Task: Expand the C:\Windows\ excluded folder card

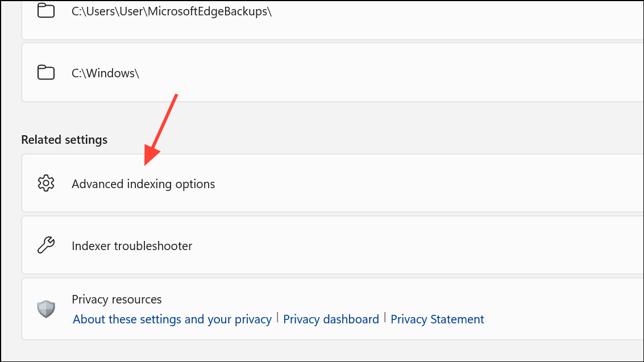Action: pyautogui.click(x=333, y=72)
